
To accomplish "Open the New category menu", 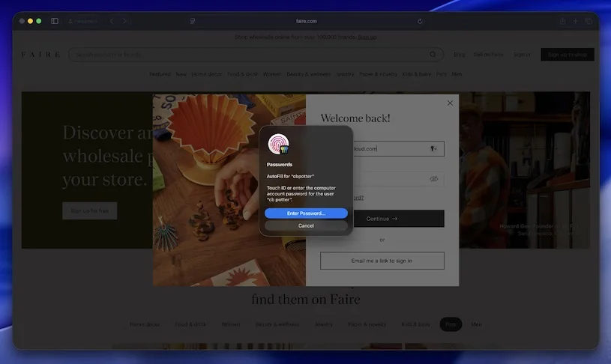I will [181, 74].
